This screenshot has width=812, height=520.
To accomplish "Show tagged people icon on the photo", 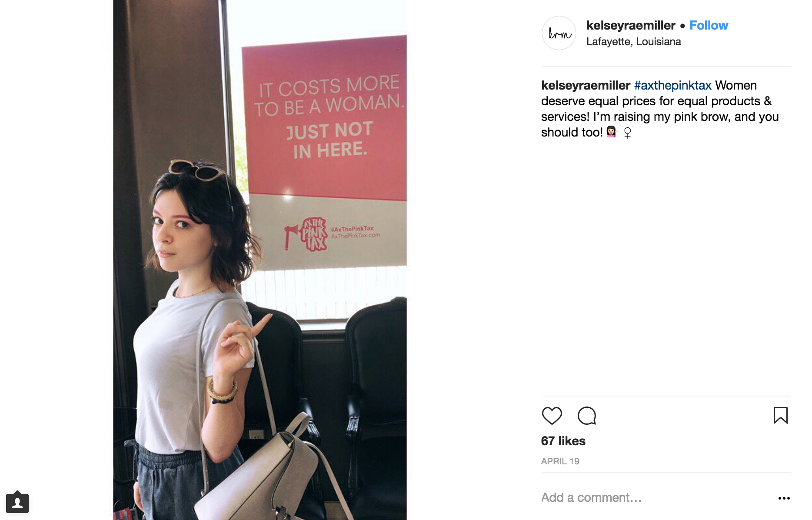I will tap(17, 503).
